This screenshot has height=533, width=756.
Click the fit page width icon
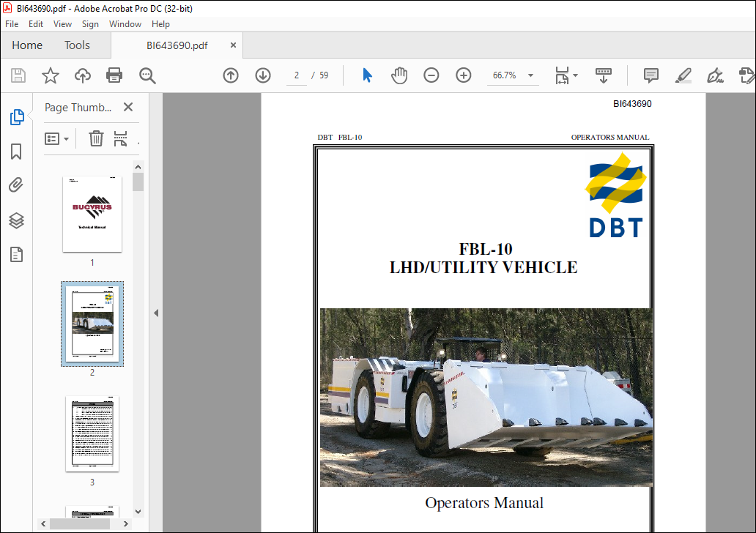(562, 75)
